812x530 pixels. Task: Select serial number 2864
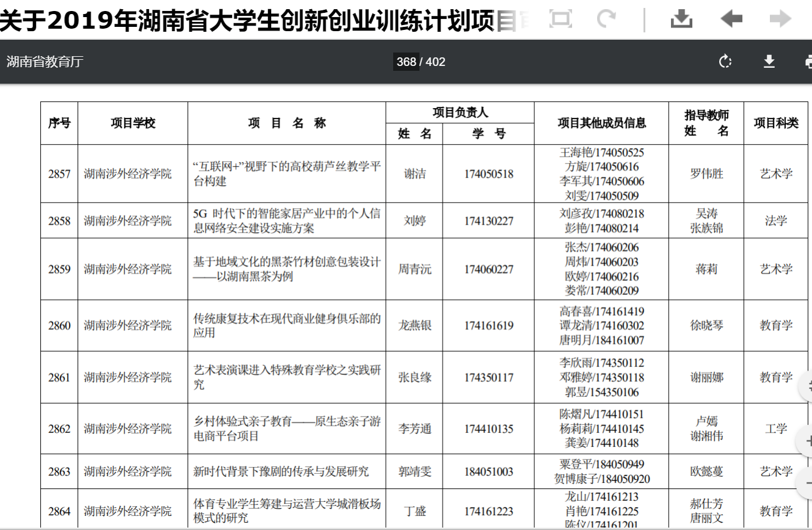[x=59, y=512]
